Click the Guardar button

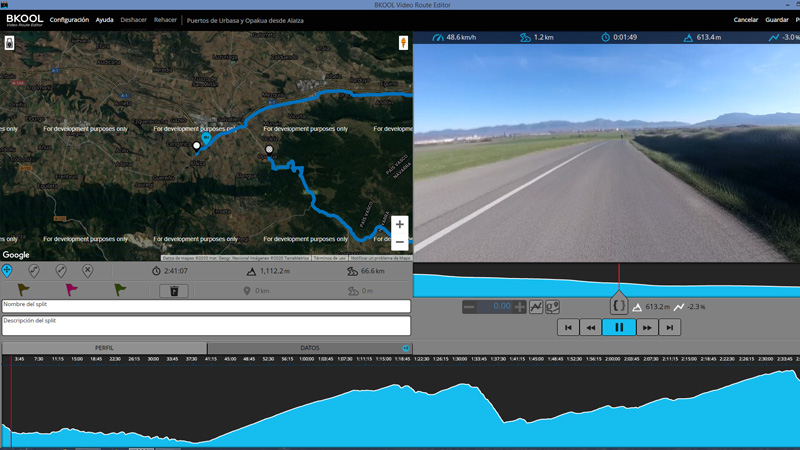tap(777, 20)
